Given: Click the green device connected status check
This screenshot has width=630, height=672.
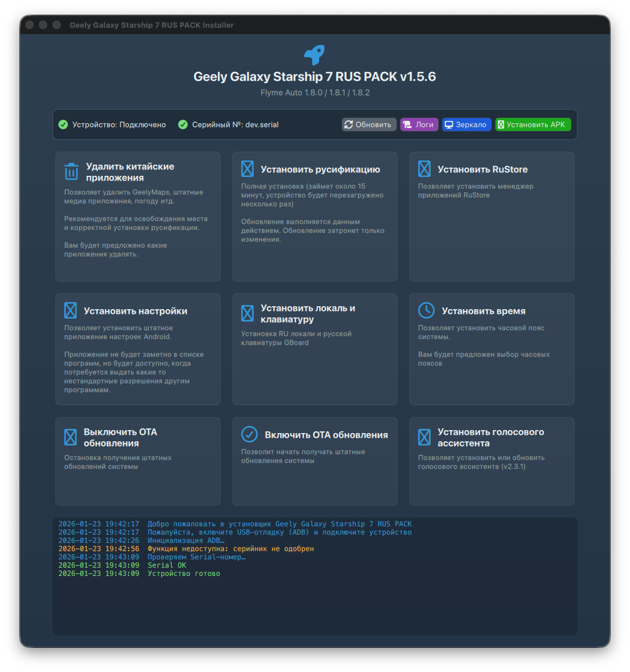Looking at the screenshot, I should (63, 124).
